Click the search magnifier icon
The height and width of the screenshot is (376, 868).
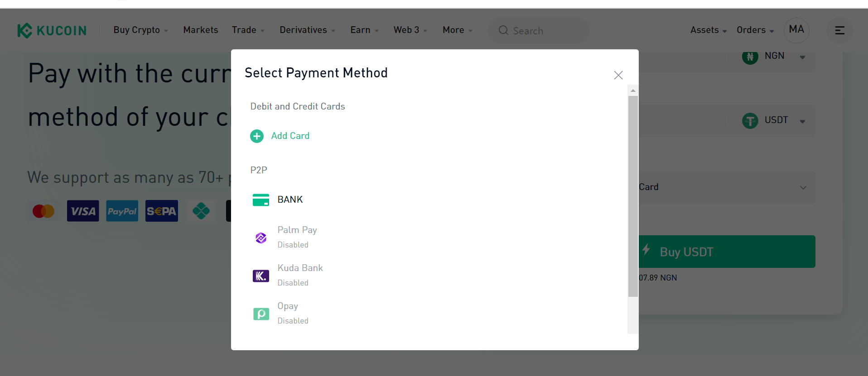tap(503, 30)
